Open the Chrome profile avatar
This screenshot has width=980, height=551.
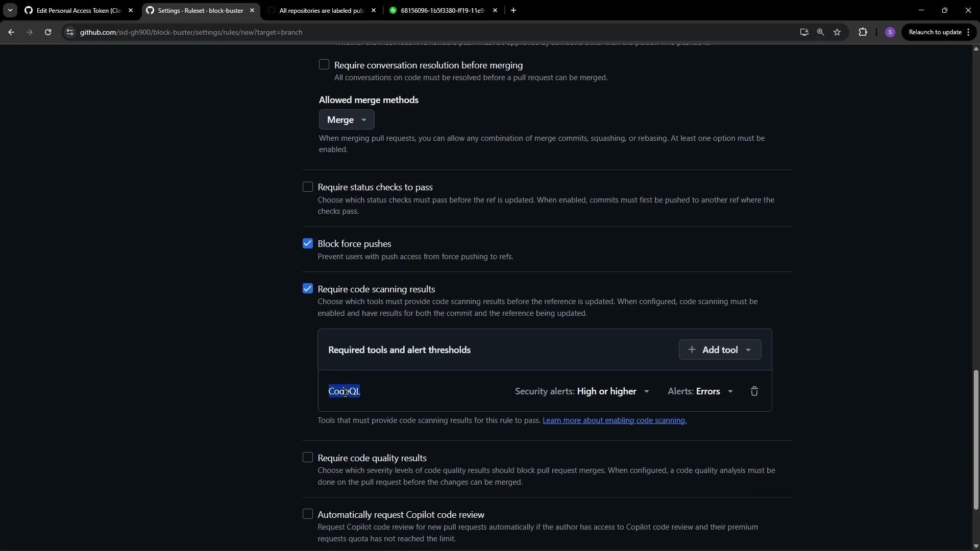click(890, 32)
